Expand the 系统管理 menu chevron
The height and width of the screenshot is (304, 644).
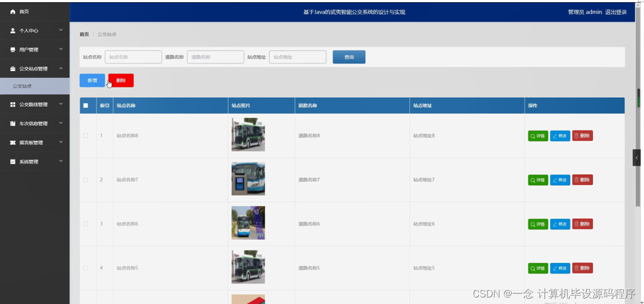61,161
